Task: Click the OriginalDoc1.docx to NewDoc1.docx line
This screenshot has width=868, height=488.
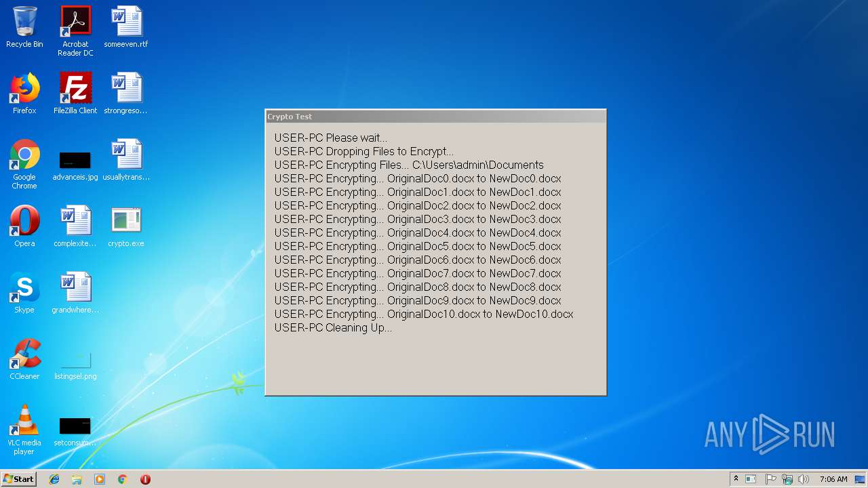Action: (418, 192)
